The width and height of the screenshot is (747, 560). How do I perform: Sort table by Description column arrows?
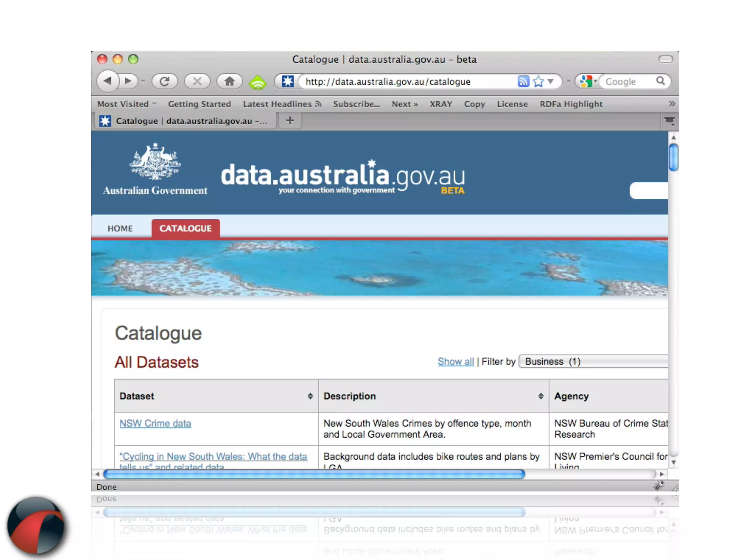[541, 396]
